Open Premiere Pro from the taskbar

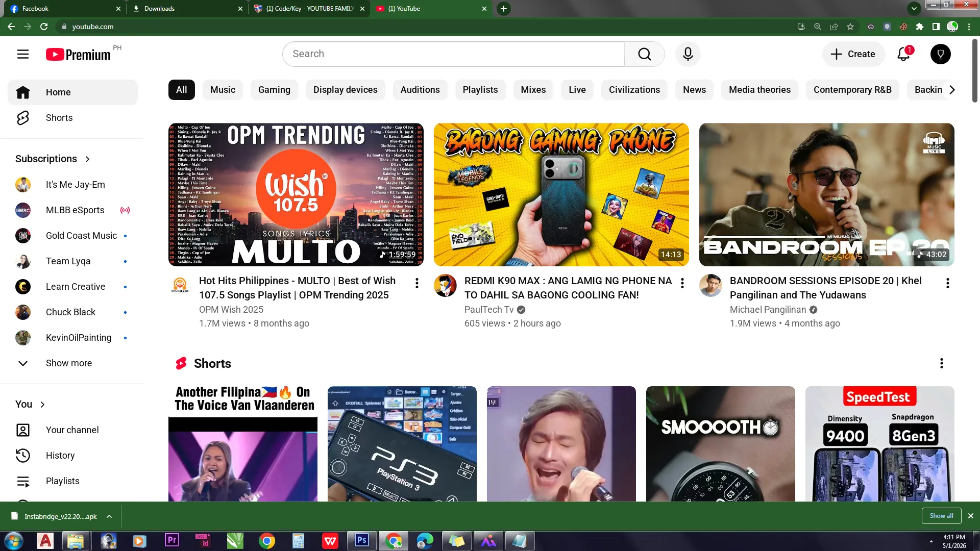pos(172,540)
